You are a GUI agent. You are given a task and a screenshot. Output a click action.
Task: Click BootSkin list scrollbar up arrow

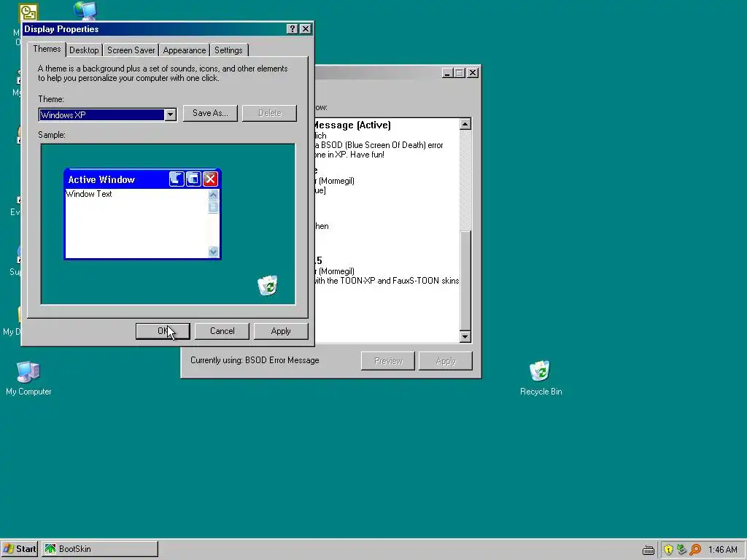(x=465, y=124)
